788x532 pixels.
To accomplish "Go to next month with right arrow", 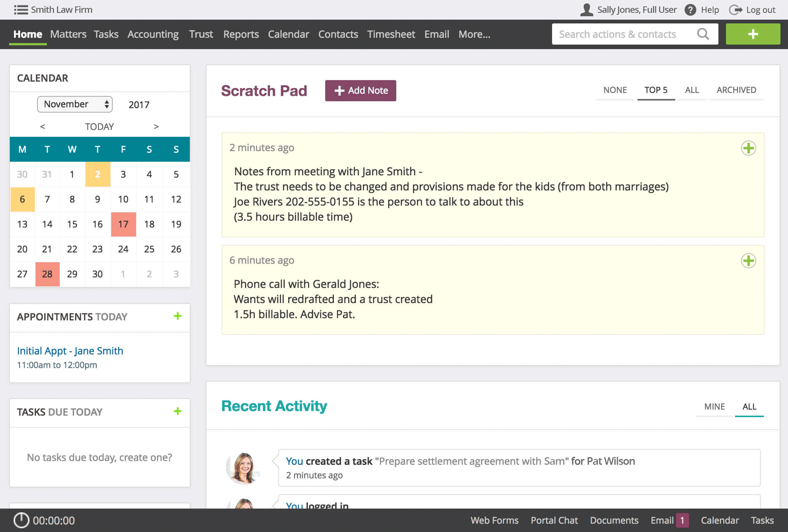I will pos(156,127).
